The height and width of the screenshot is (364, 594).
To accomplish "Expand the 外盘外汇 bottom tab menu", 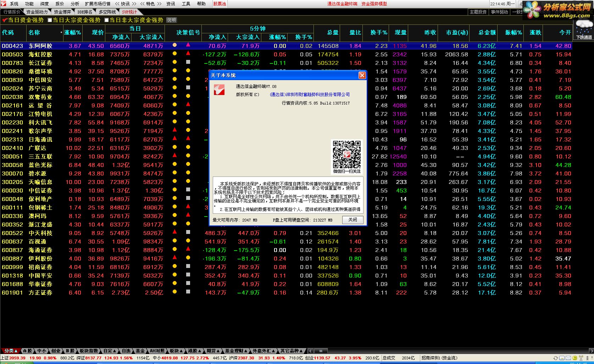I will click(x=264, y=351).
